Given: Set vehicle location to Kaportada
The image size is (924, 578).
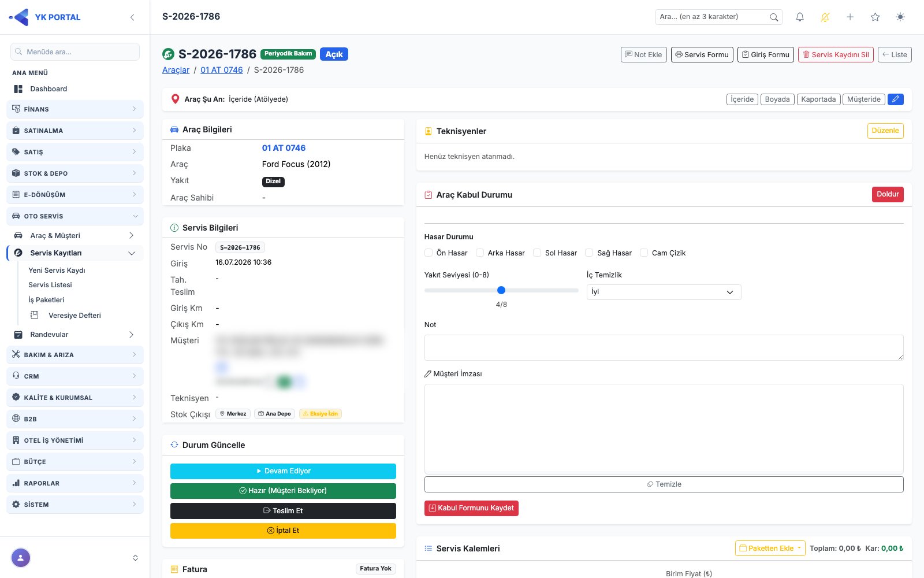Looking at the screenshot, I should point(818,99).
